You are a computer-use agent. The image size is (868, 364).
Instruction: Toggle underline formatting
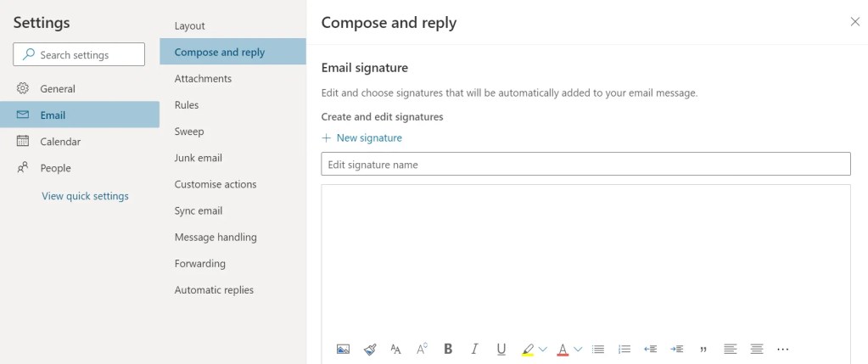click(501, 349)
